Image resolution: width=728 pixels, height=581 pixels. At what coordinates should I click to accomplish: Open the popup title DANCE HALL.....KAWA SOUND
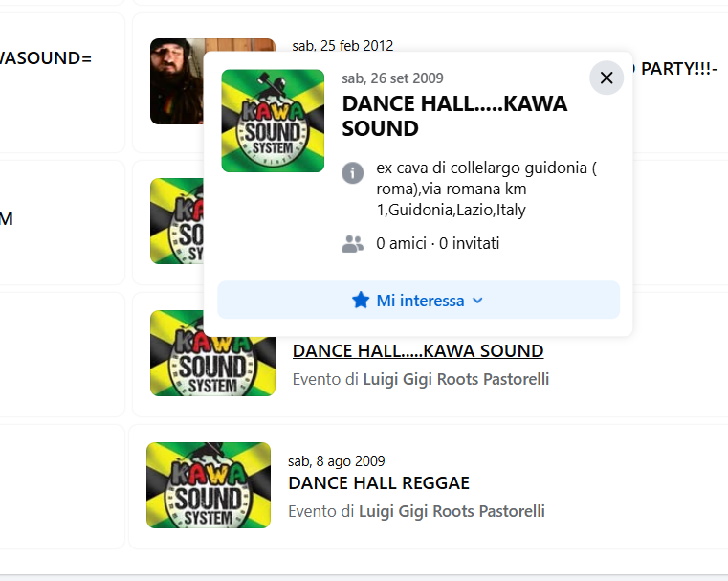click(454, 116)
